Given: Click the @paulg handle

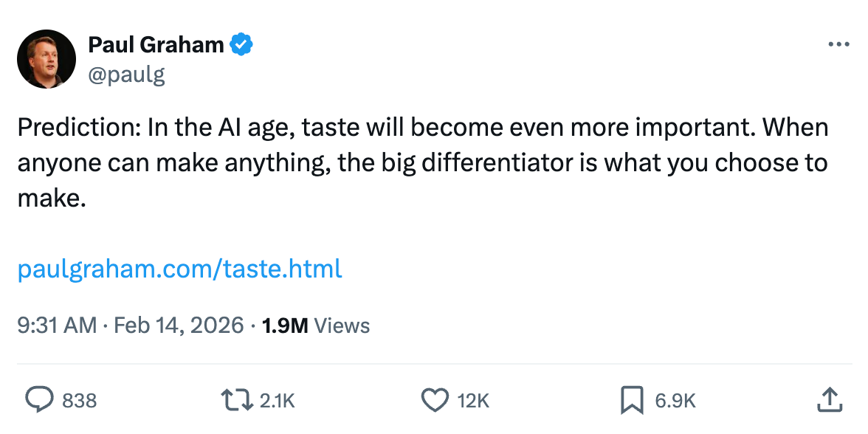Looking at the screenshot, I should [128, 74].
